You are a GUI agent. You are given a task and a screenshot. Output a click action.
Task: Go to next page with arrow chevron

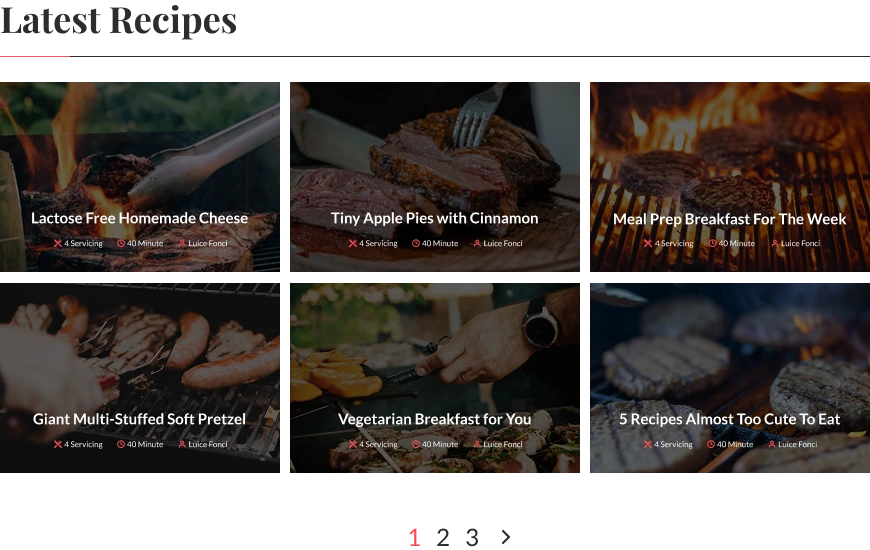tap(505, 537)
